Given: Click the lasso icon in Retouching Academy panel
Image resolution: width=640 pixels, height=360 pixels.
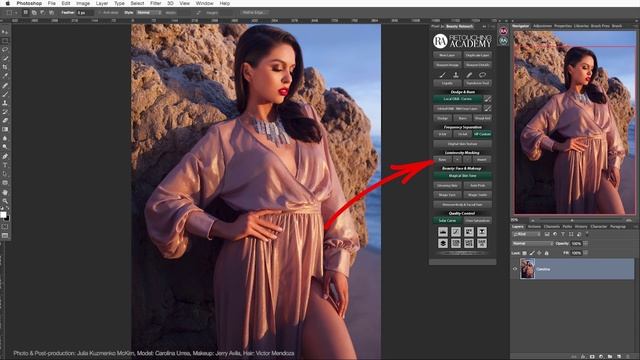Looking at the screenshot, I should pos(482,75).
